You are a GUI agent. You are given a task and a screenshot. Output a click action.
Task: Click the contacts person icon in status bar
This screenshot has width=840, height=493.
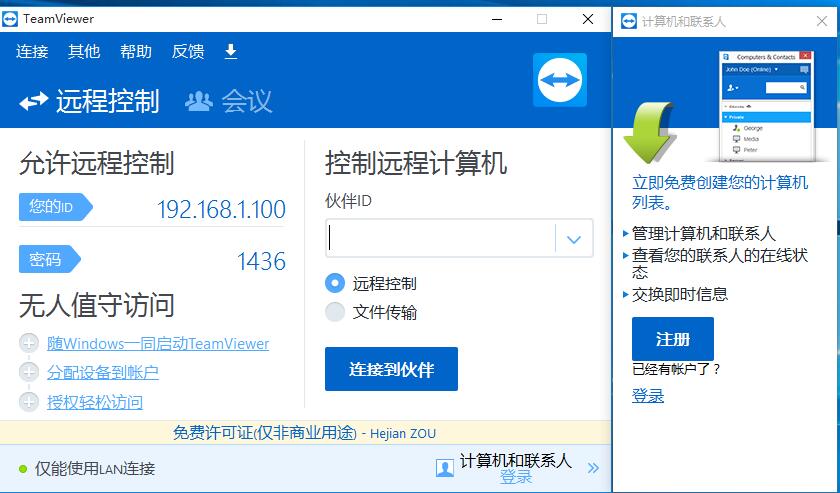[445, 467]
